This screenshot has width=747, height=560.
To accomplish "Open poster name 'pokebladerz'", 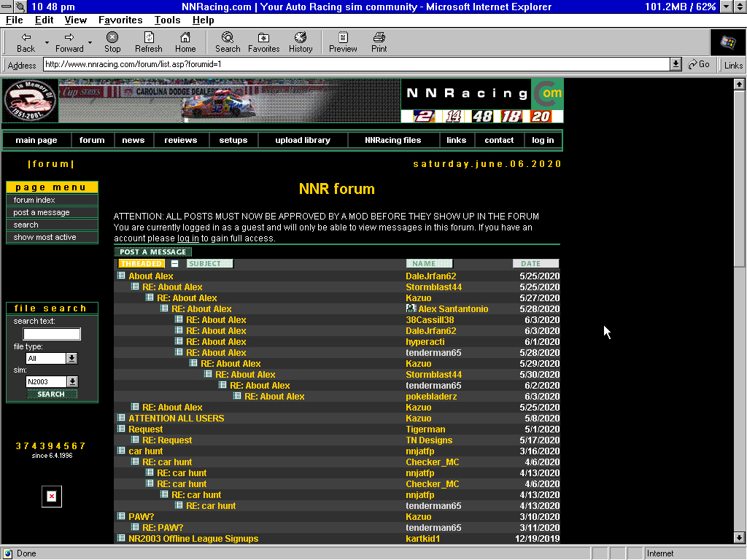I will click(x=431, y=396).
